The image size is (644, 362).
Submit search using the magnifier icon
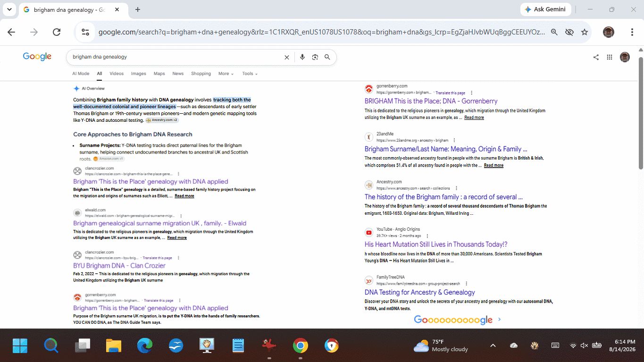tap(327, 57)
